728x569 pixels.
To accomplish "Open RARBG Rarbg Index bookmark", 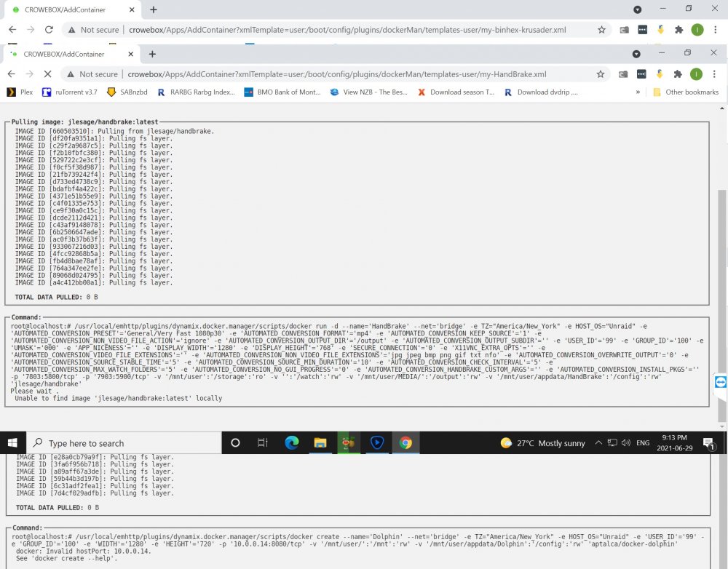I will 196,92.
